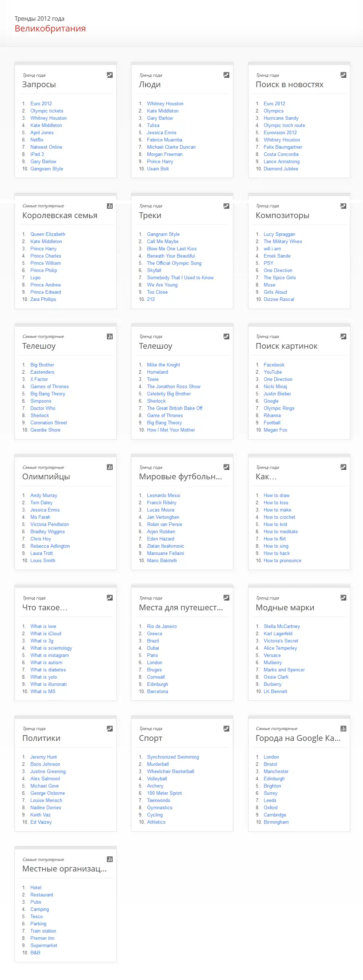The image size is (363, 980).
Task: Click the Великобритания page heading
Action: pos(50,29)
